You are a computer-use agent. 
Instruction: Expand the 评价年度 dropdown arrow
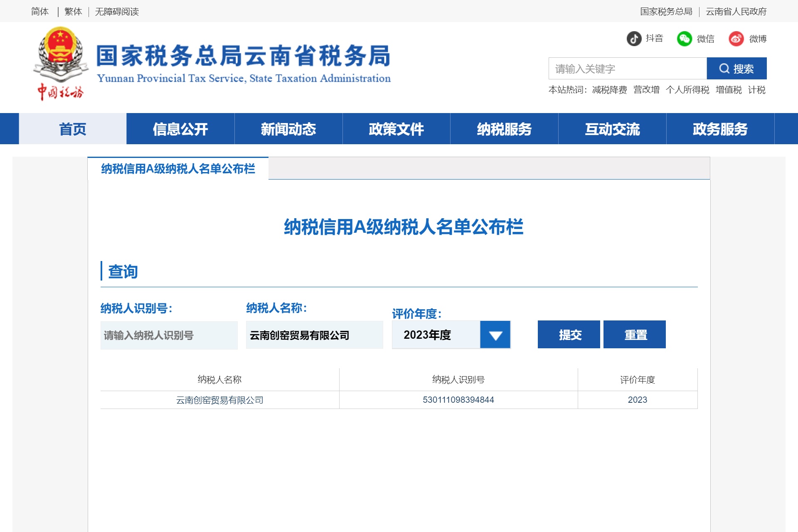[x=495, y=335]
